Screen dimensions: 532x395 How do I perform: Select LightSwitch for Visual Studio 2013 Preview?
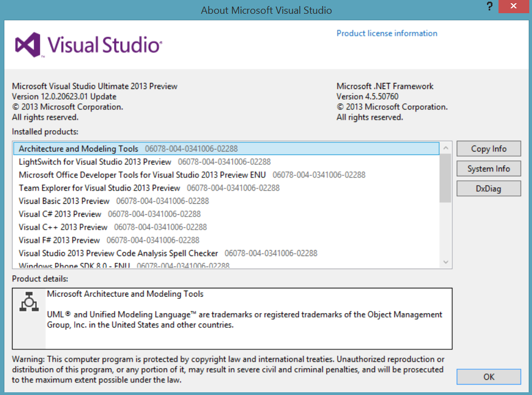(226, 162)
